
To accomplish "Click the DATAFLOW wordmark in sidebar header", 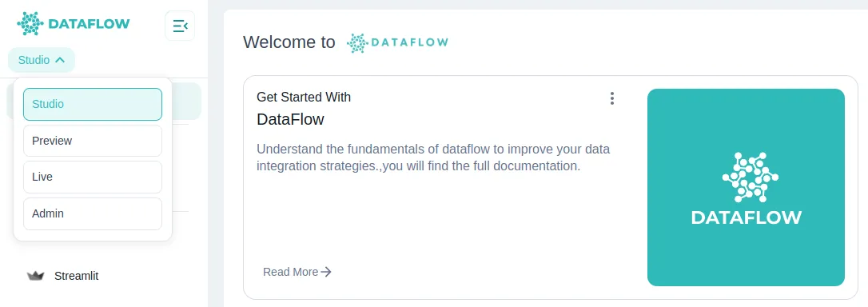I will pos(90,24).
